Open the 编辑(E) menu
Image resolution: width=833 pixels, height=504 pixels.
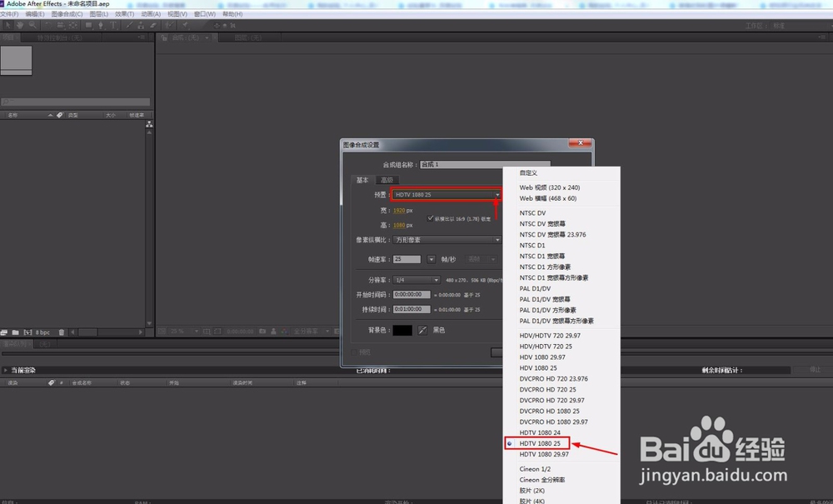(x=35, y=14)
